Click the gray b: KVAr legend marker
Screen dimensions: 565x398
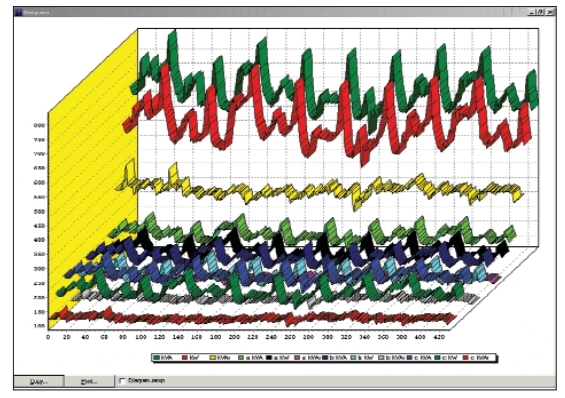click(381, 358)
